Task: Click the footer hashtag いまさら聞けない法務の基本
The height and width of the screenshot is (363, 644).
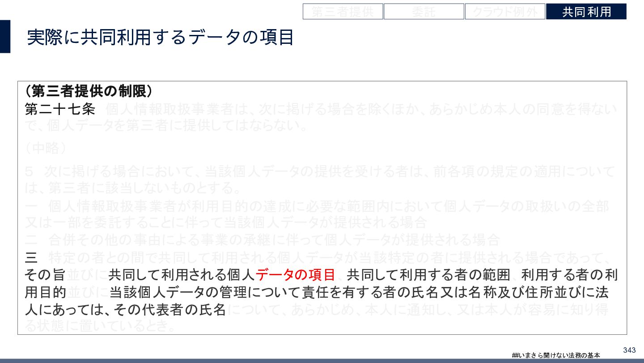Action: (556, 355)
